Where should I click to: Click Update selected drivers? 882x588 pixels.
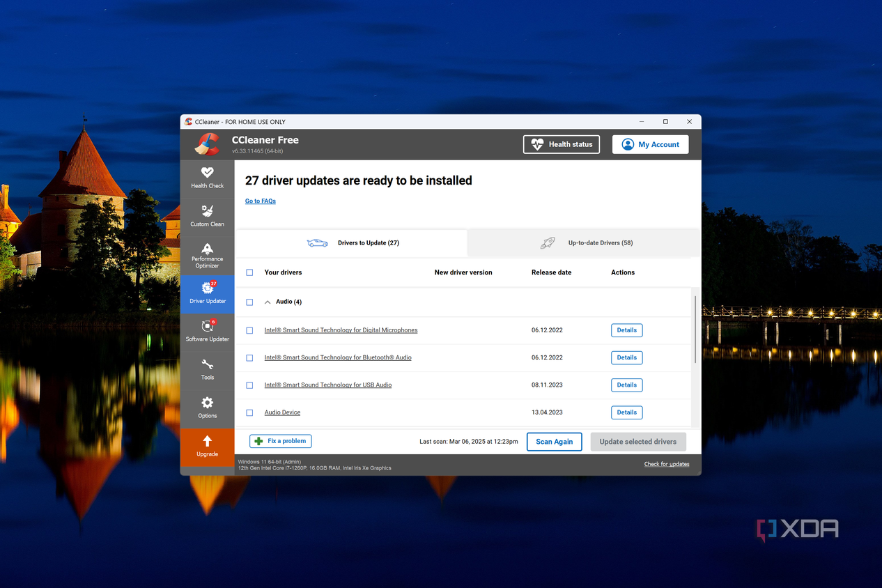(638, 442)
